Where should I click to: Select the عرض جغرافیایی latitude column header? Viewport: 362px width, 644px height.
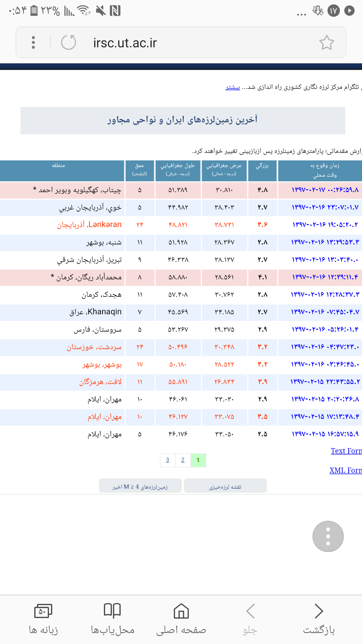tap(224, 171)
